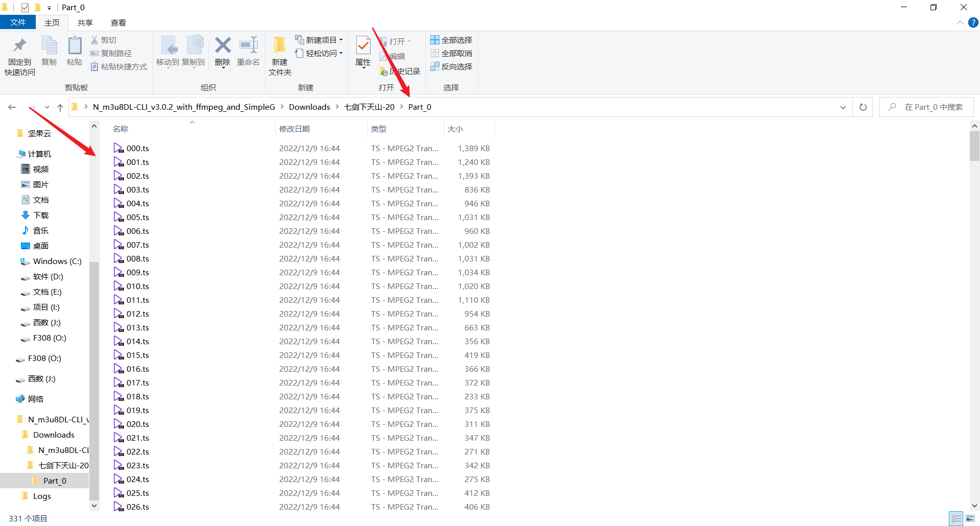
Task: Click 反向选择 (Invert selection)
Action: click(x=451, y=66)
